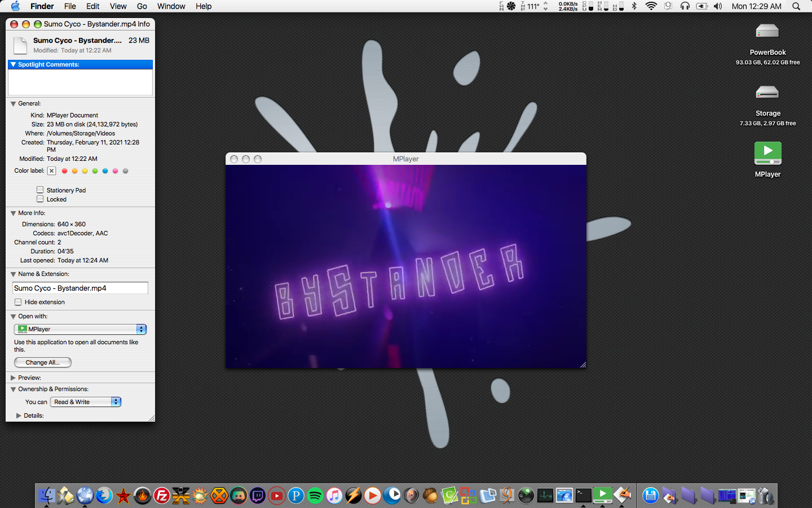The image size is (812, 508).
Task: Select the green color label
Action: 95,171
